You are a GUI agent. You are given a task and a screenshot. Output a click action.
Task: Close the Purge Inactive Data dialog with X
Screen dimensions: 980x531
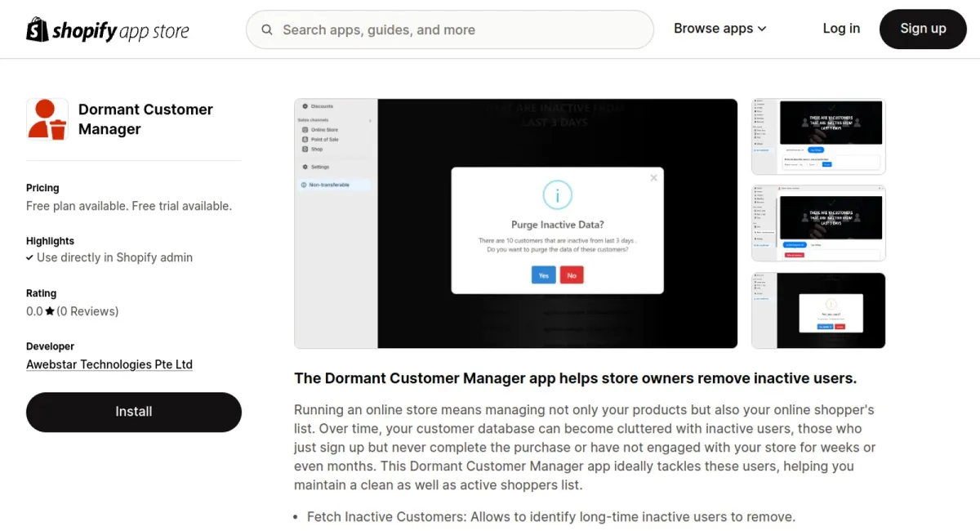653,177
